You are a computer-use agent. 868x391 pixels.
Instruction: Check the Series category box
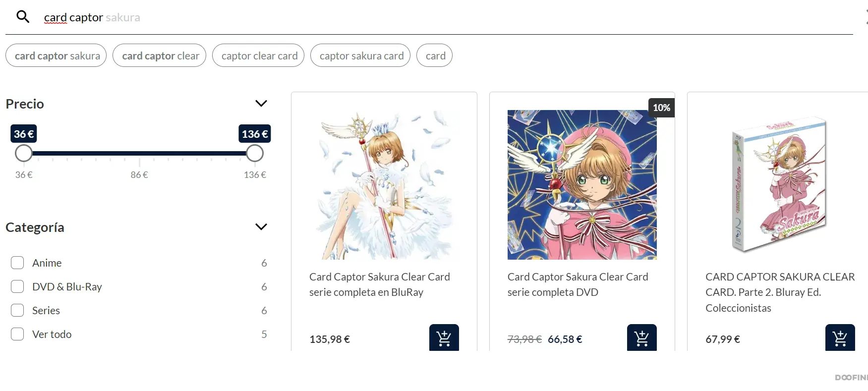[17, 310]
